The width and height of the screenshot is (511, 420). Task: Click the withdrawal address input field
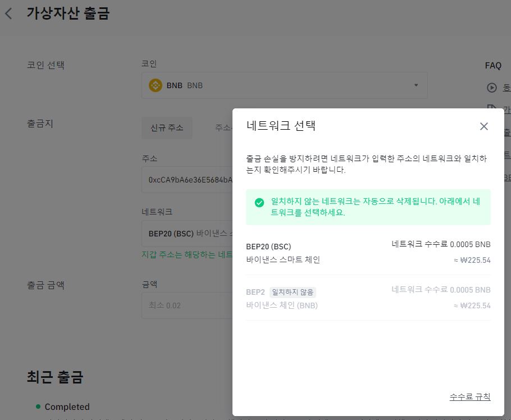pos(187,180)
